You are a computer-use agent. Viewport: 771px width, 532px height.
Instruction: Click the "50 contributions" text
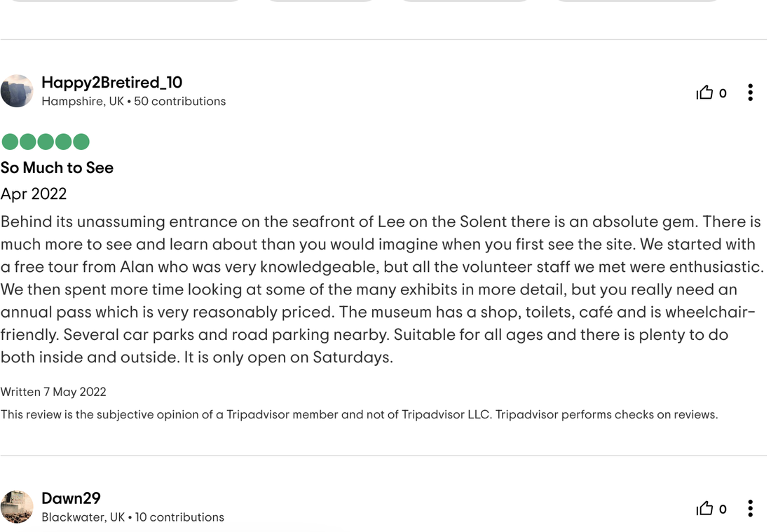[180, 102]
